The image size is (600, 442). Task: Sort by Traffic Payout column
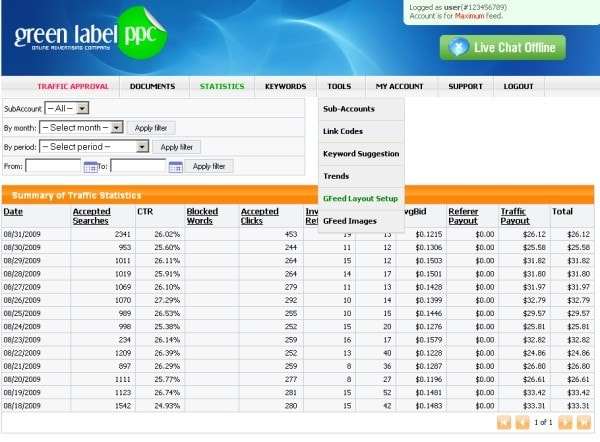click(x=515, y=216)
